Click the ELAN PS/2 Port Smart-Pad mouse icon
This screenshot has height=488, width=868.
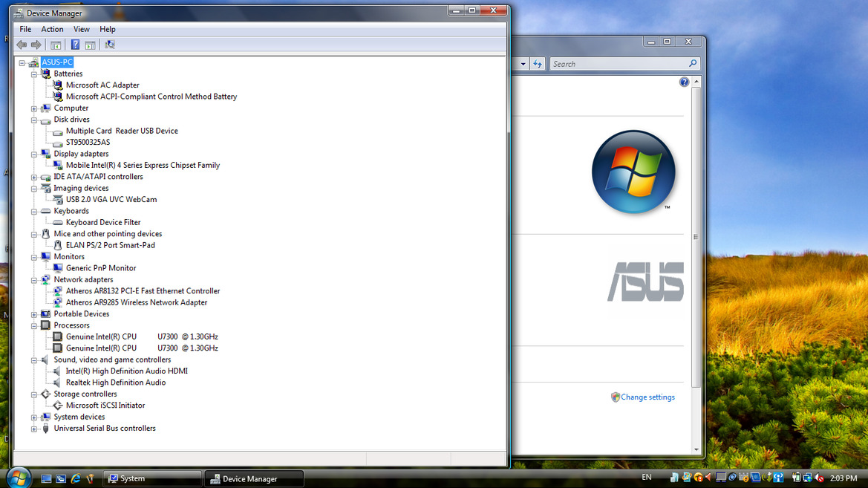(x=58, y=245)
